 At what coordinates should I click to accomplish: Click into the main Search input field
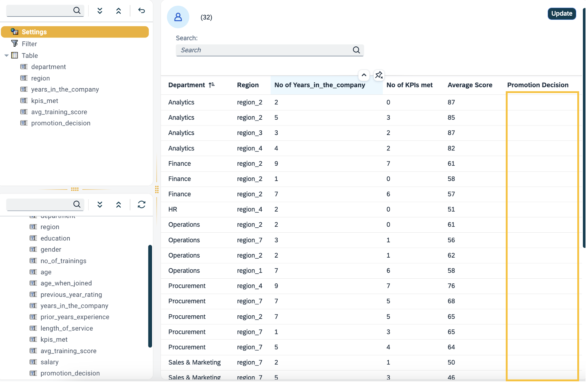coord(263,50)
